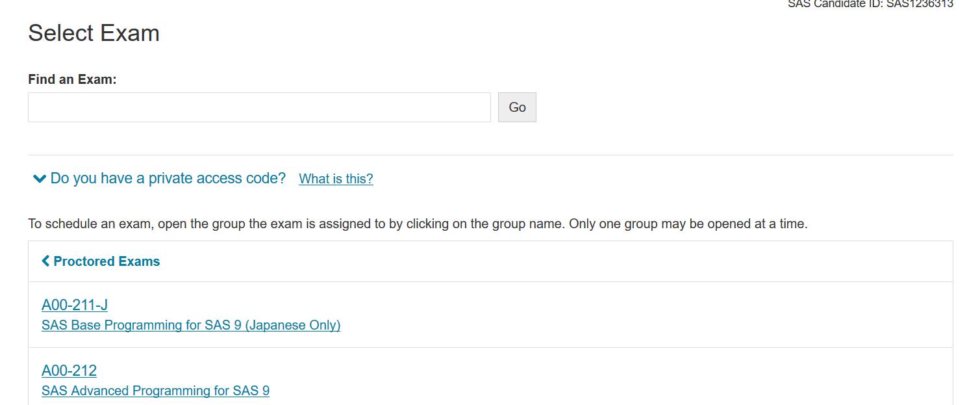The width and height of the screenshot is (980, 405).
Task: Expand "Do you have a private access code?"
Action: (x=168, y=179)
